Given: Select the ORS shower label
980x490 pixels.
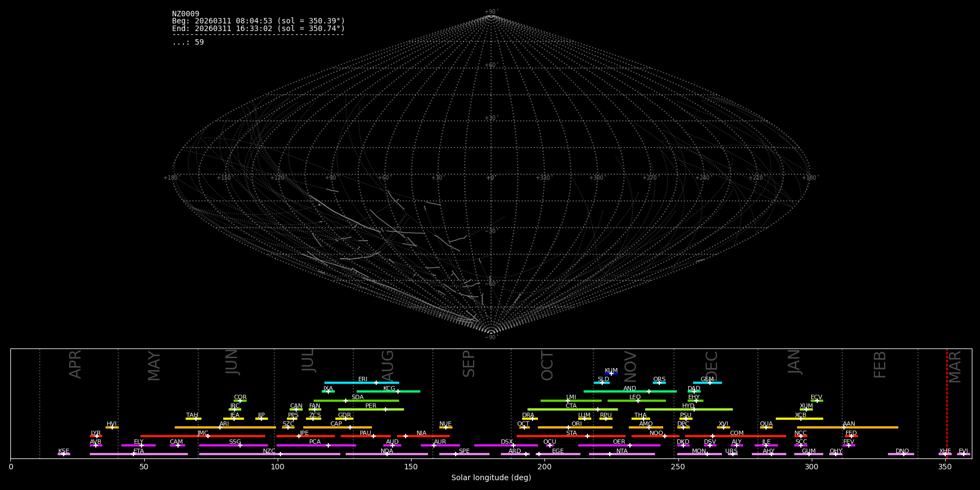Looking at the screenshot, I should (659, 379).
